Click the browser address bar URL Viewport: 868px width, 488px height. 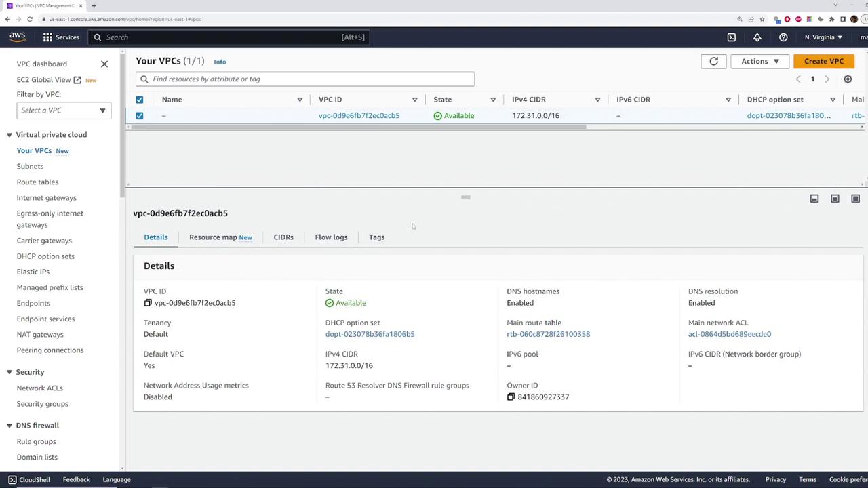click(125, 19)
